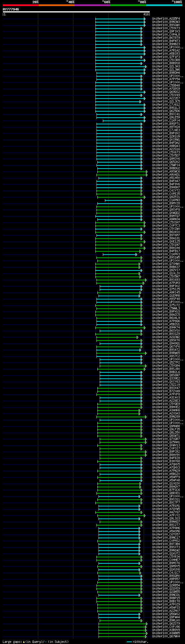Click label UniRef100_Q0IRW1
Viewport: 185px width, 644px height.
[166, 140]
